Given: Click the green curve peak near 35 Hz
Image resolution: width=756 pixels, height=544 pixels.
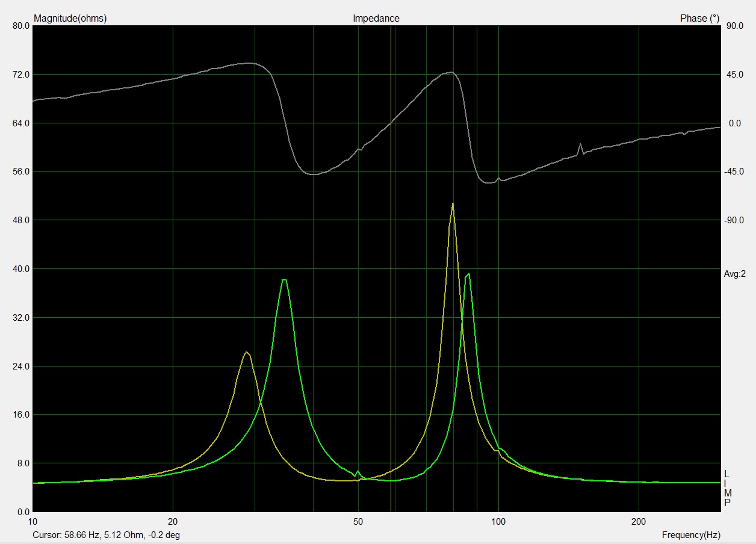Looking at the screenshot, I should tap(284, 280).
